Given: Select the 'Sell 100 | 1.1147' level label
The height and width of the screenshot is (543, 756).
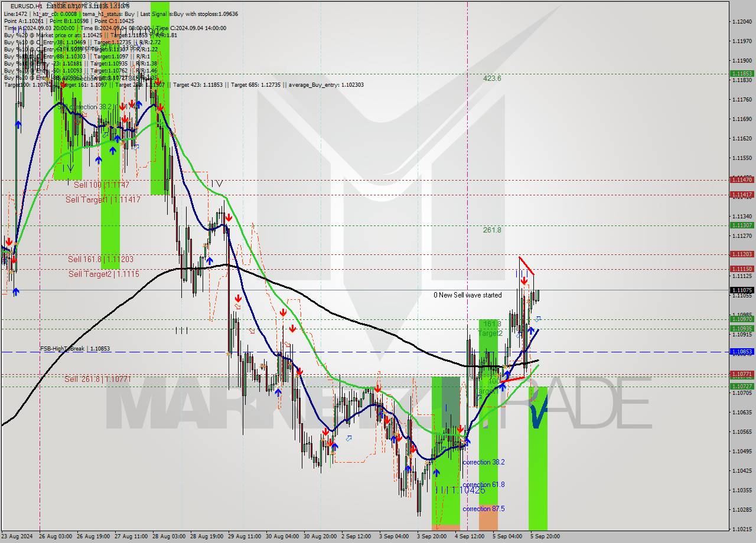Looking at the screenshot, I should pyautogui.click(x=102, y=185).
